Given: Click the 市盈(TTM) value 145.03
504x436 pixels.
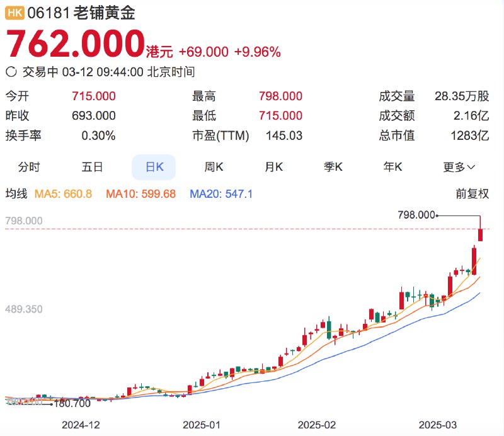Looking at the screenshot, I should 284,135.
